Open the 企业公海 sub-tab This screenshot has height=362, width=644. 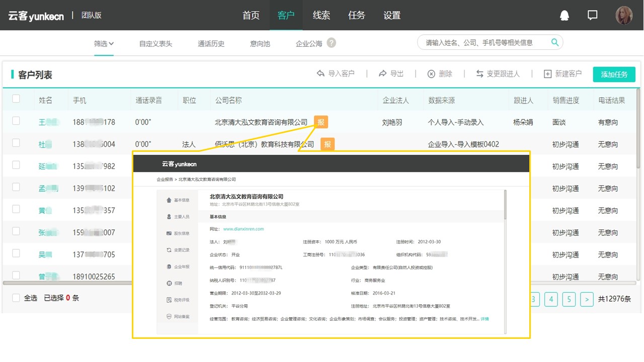(309, 44)
